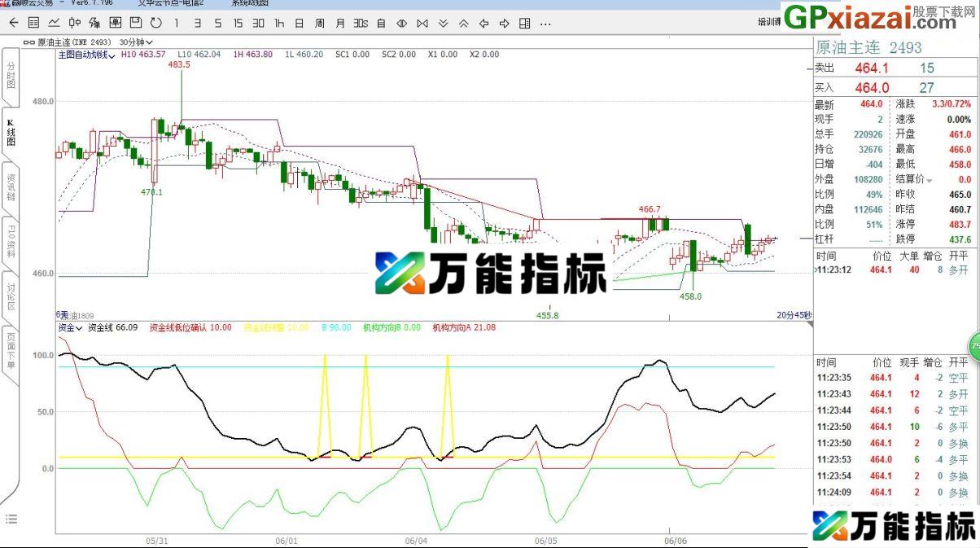Viewport: 980px width, 548px height.
Task: Open the monthly chart with 月 icon
Action: coord(339,23)
